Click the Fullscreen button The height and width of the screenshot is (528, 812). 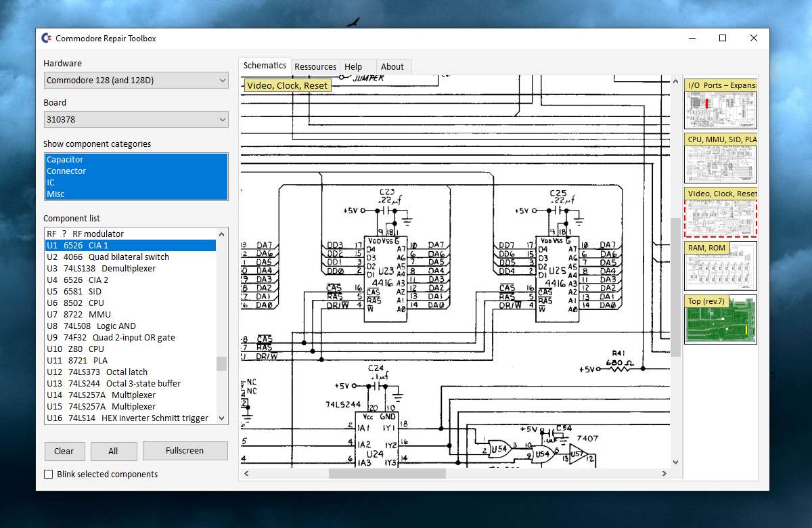[185, 451]
